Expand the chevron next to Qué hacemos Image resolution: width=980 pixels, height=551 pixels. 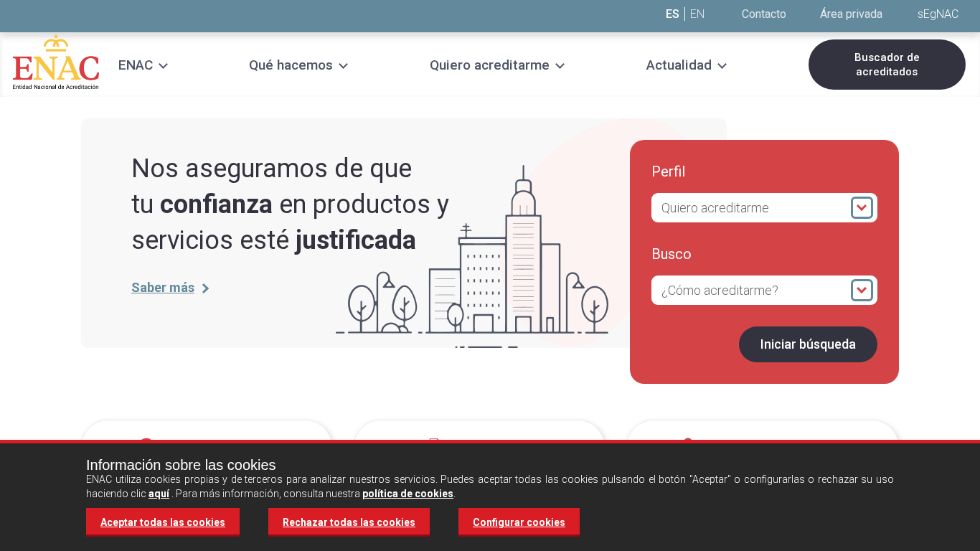343,66
